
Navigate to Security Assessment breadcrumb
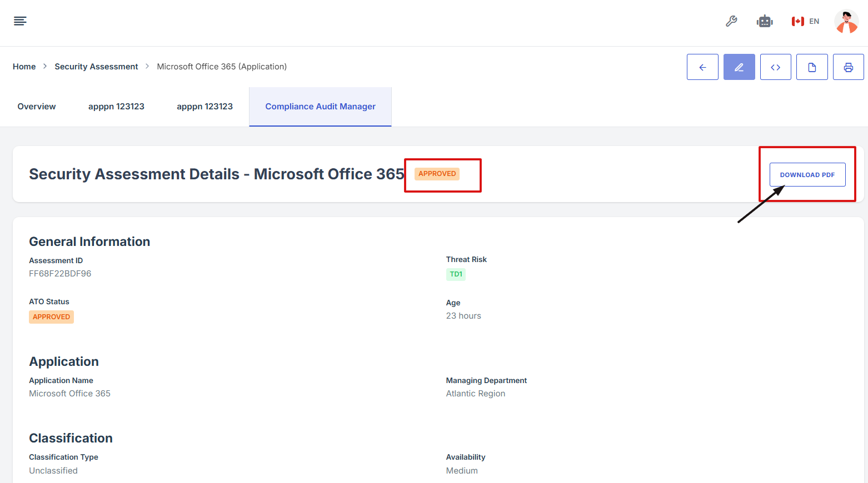(x=96, y=67)
